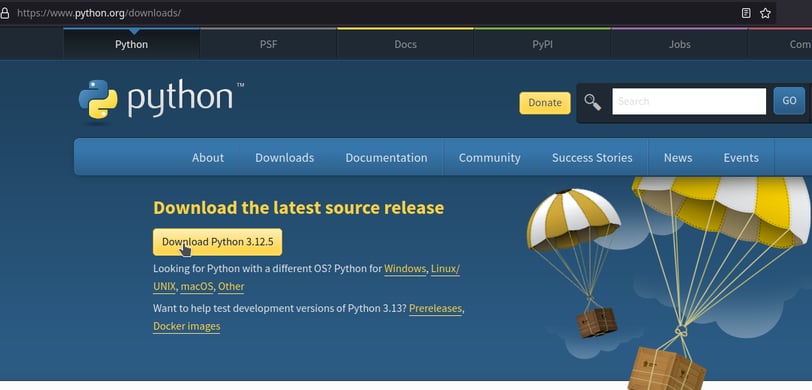
Task: Follow the macOS download link
Action: pos(197,286)
